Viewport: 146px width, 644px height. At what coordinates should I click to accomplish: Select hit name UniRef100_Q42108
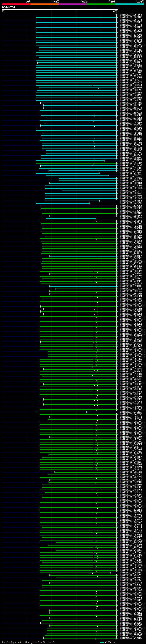coord(131,173)
